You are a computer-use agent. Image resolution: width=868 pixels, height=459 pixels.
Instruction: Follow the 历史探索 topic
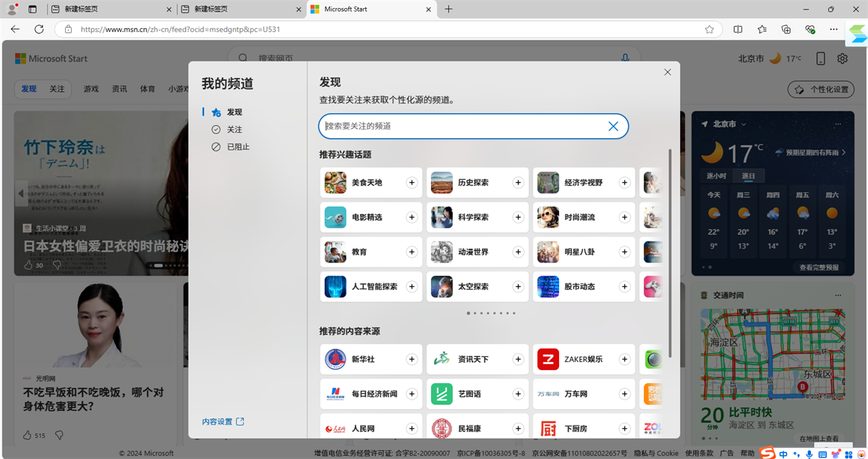point(518,183)
